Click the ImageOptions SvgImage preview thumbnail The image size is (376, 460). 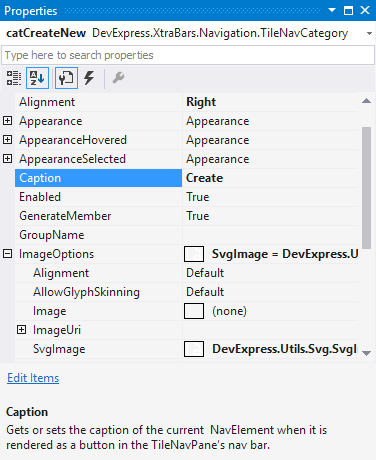tap(194, 254)
